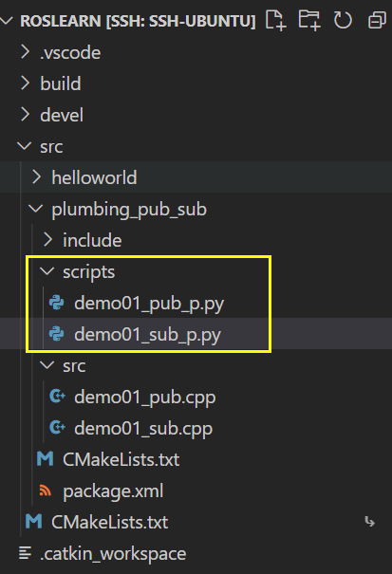This screenshot has width=392, height=574.
Task: Open demo01_sub.cpp file
Action: pos(143,428)
